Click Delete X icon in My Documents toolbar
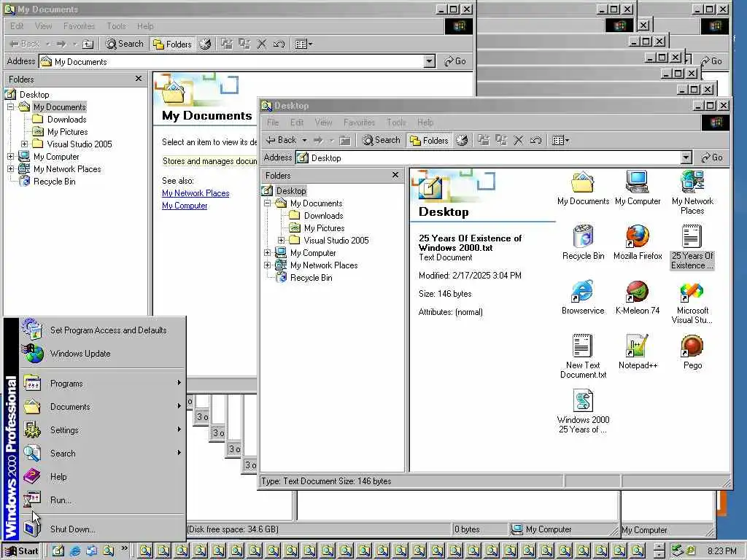 coord(262,44)
